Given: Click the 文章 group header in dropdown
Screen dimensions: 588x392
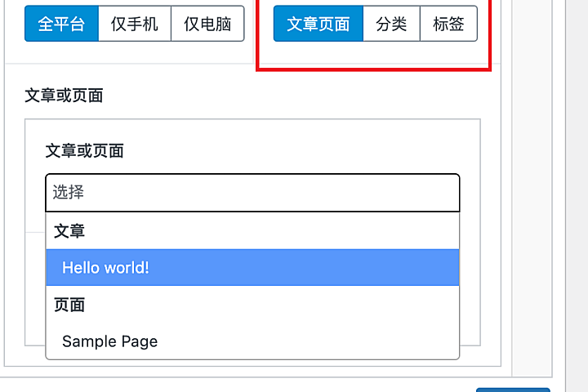Looking at the screenshot, I should point(69,231).
